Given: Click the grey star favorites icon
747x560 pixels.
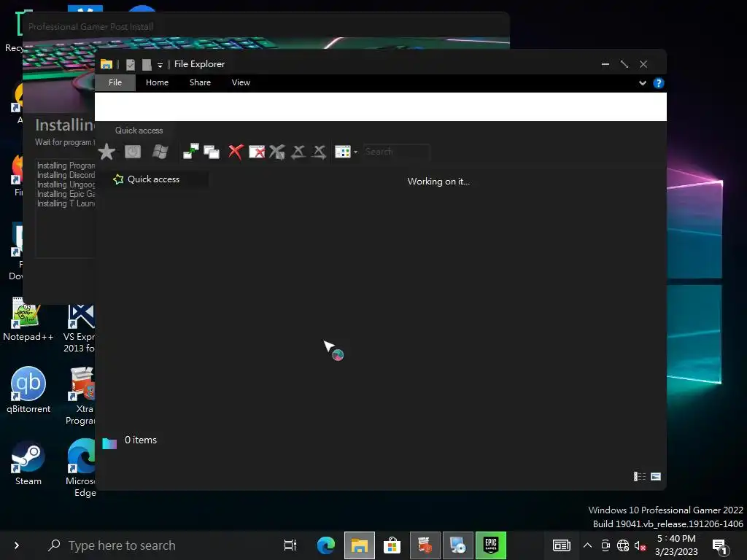Looking at the screenshot, I should pyautogui.click(x=107, y=152).
